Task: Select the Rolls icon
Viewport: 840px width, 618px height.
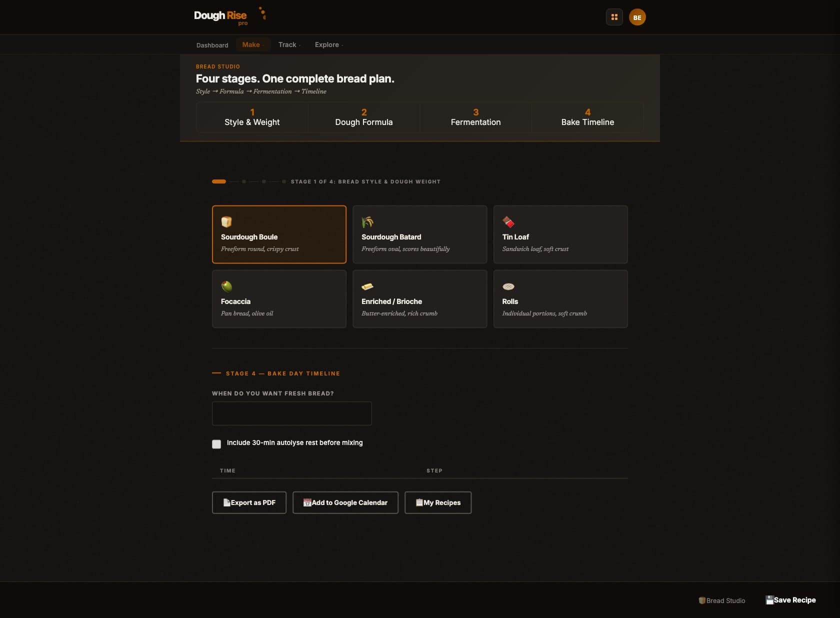Action: (508, 286)
